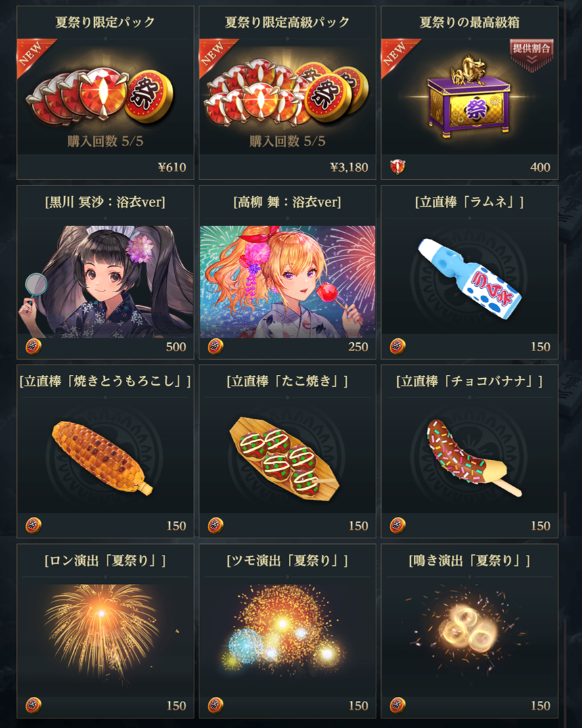Open the 提供割合 drop-rate banner
This screenshot has height=728, width=582.
(x=532, y=55)
